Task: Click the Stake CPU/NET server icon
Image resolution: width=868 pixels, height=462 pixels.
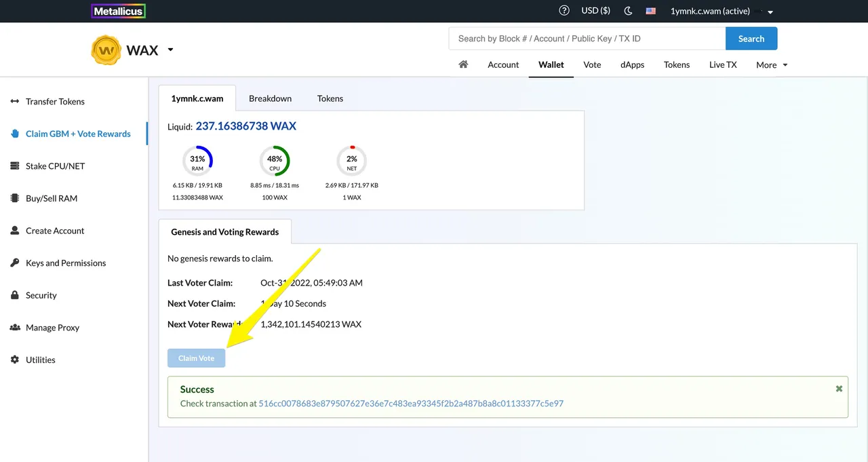Action: tap(15, 166)
